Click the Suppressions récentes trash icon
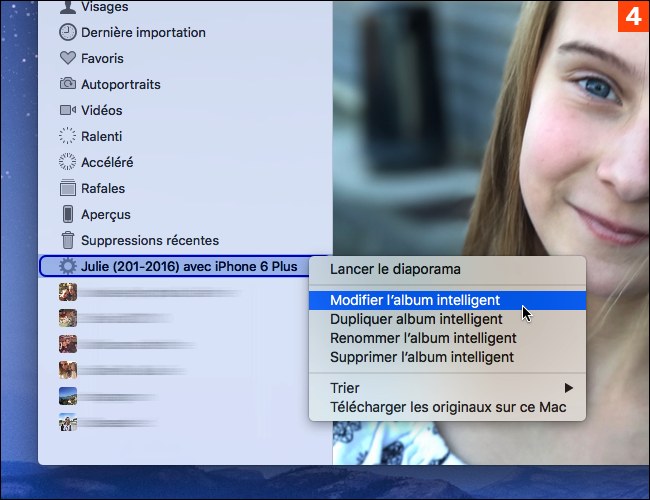650x500 pixels. coord(68,240)
